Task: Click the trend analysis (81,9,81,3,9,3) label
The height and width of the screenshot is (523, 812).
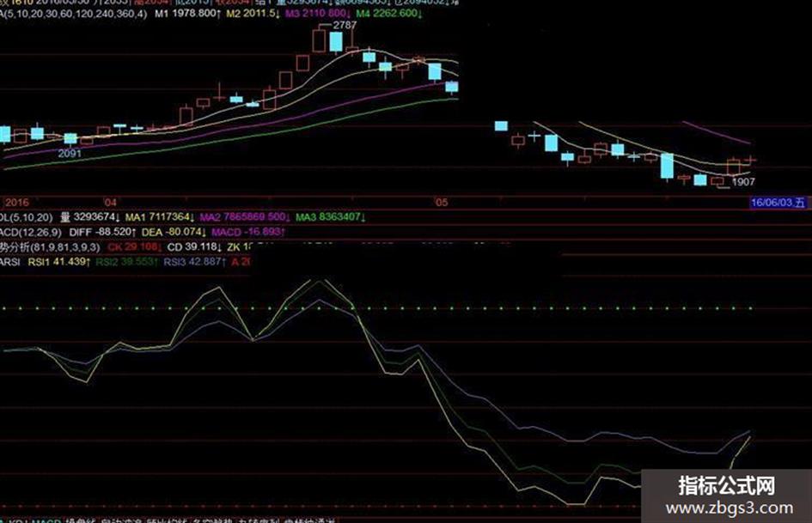Action: point(50,247)
